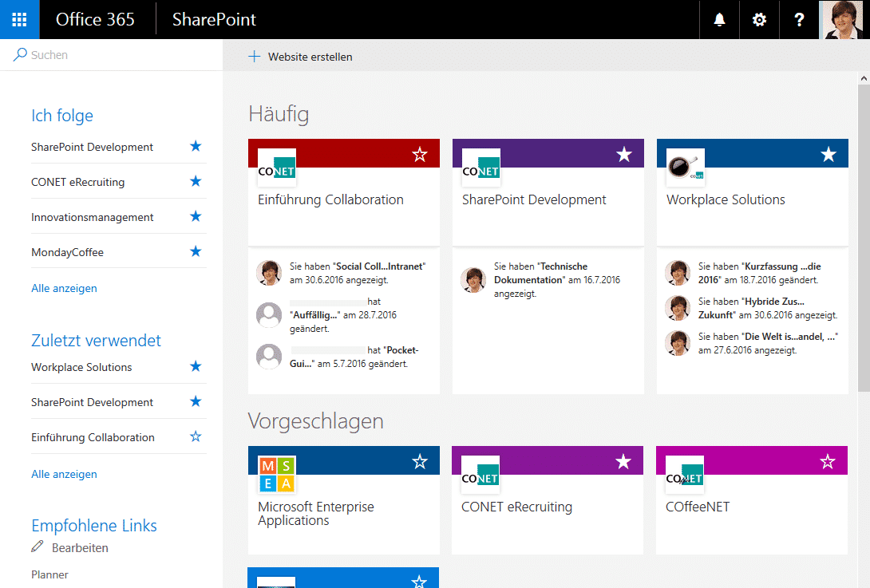
Task: Click avatar beside 'Technische Dokumentation' activity
Action: [x=473, y=279]
